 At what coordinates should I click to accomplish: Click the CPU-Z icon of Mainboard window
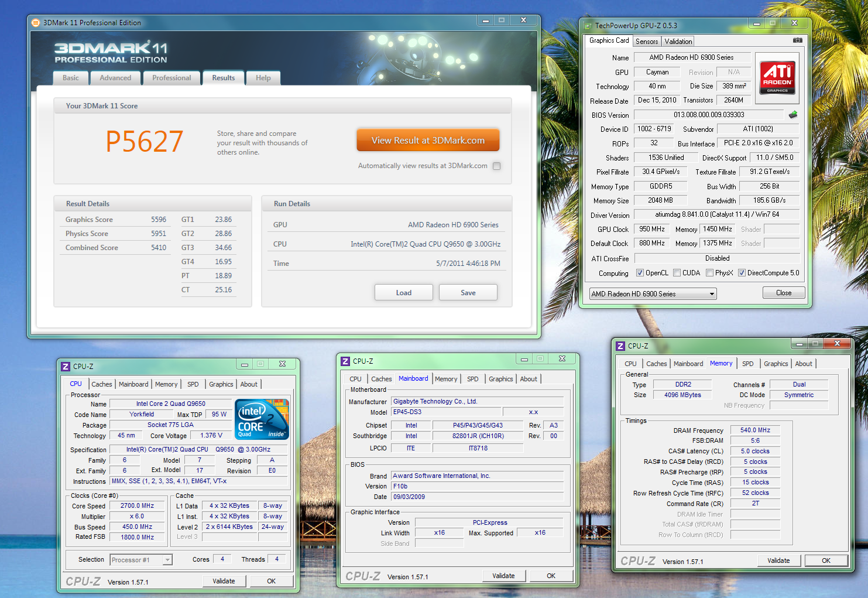coord(345,361)
